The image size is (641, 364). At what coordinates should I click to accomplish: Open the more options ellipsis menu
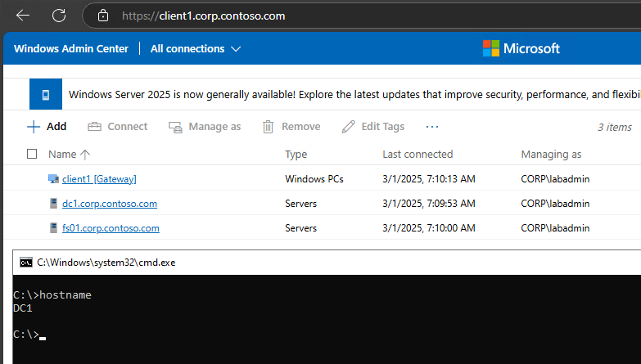[432, 127]
